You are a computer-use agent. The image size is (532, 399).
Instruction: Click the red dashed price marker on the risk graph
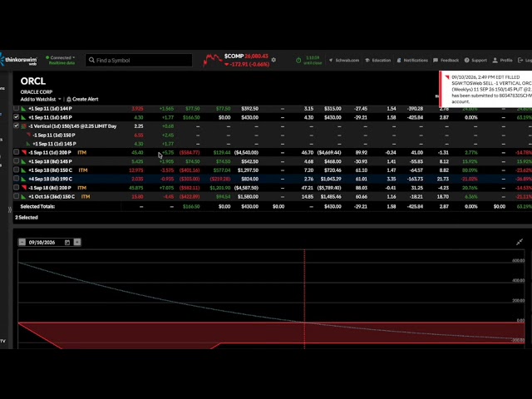[304, 299]
